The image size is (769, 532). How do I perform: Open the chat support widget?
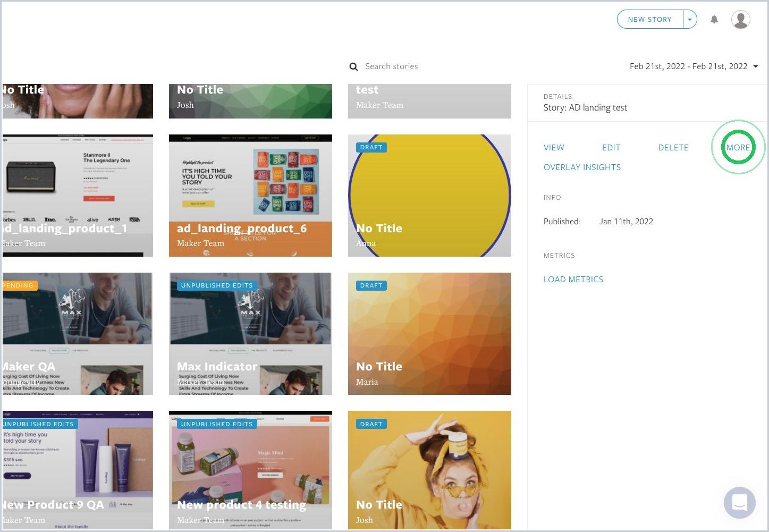pos(739,502)
